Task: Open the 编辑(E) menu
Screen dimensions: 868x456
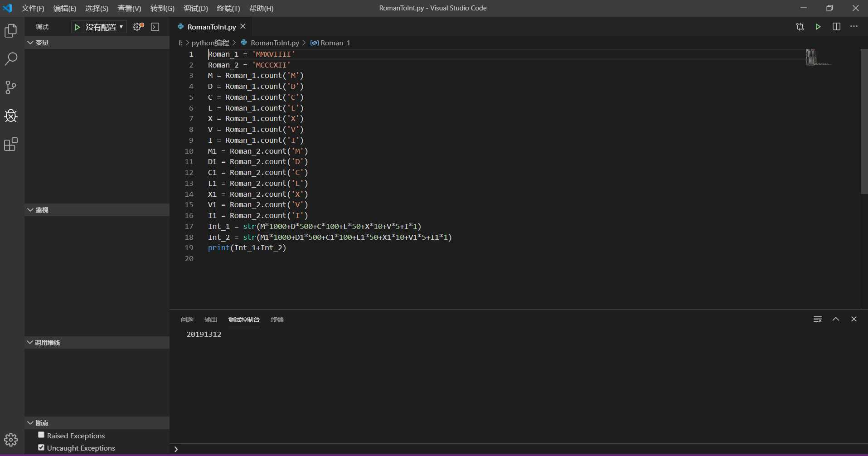Action: pyautogui.click(x=64, y=8)
